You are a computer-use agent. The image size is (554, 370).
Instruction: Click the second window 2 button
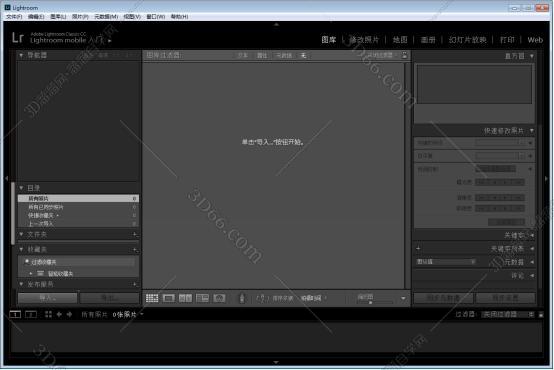pyautogui.click(x=31, y=314)
